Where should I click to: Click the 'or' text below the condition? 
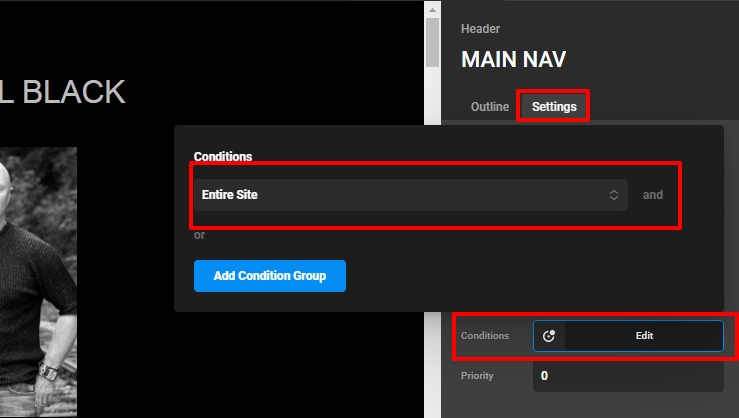(200, 235)
